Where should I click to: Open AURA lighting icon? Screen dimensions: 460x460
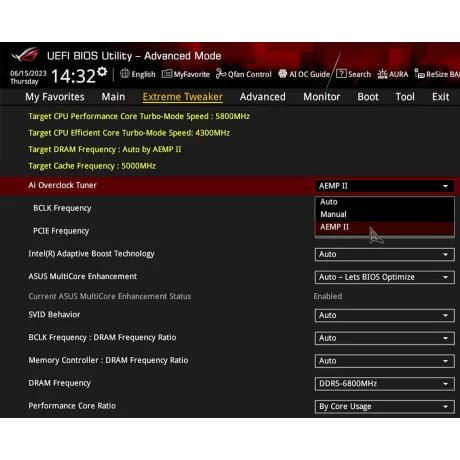coord(382,74)
